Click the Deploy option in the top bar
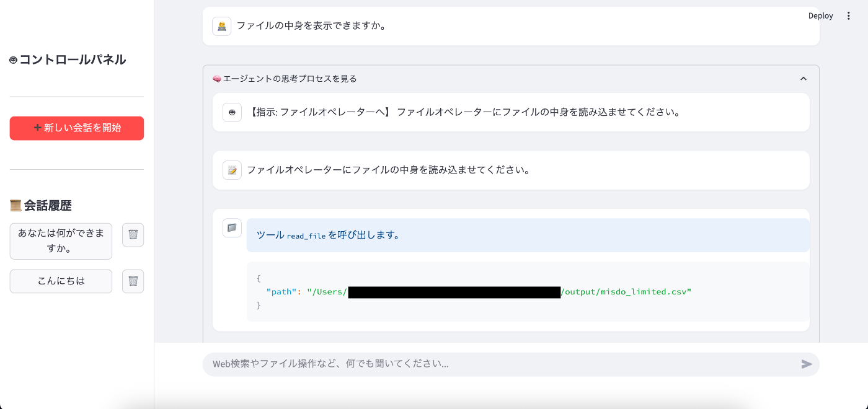Viewport: 868px width, 409px height. coord(820,15)
